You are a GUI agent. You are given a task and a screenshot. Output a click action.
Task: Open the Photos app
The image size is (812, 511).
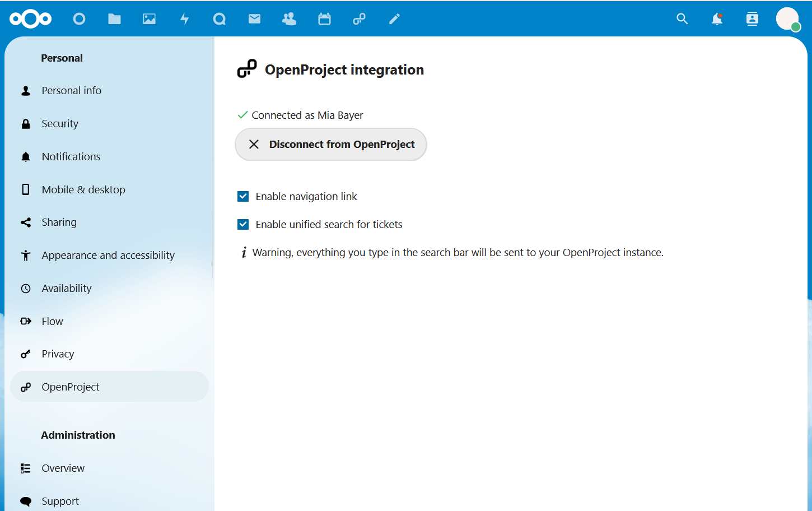click(x=149, y=18)
